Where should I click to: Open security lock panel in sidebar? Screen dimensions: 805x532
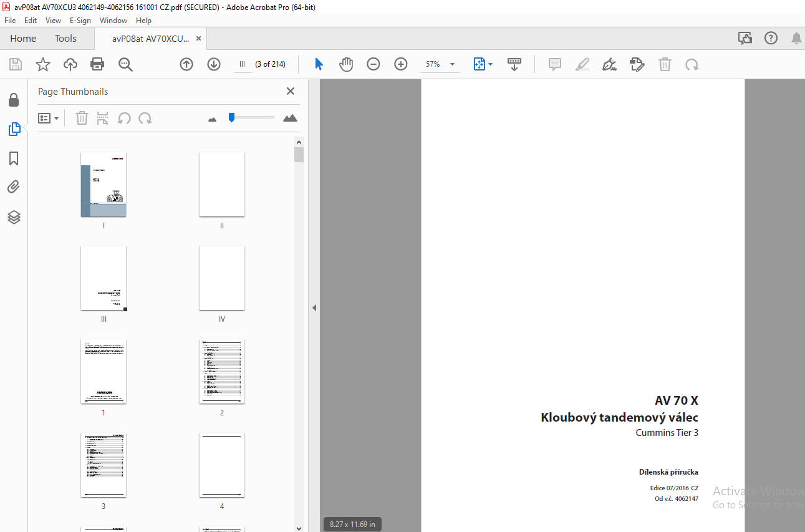[14, 100]
